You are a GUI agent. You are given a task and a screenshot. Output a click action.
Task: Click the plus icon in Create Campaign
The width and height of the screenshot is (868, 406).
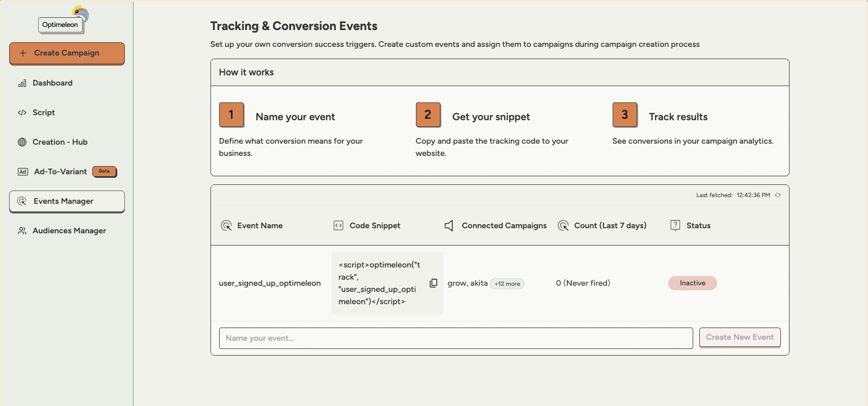click(23, 53)
